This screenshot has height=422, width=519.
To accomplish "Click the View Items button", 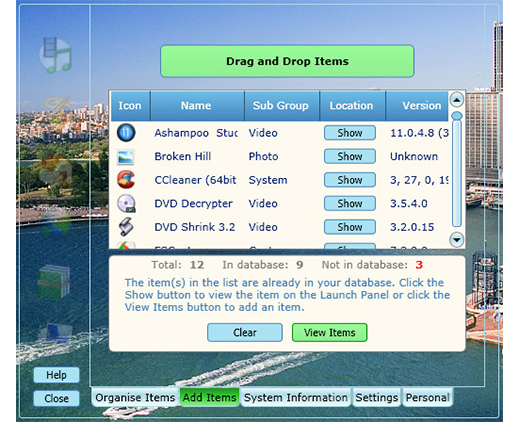I will click(329, 332).
